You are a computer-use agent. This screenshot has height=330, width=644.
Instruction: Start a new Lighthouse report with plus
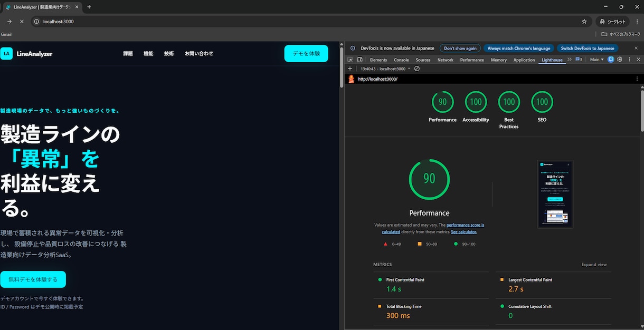[350, 69]
